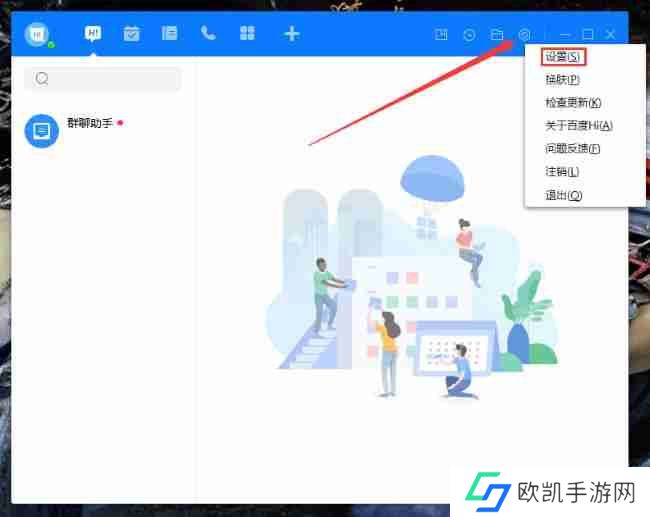Close the Baidu Hi window
The height and width of the screenshot is (517, 650).
[x=611, y=34]
